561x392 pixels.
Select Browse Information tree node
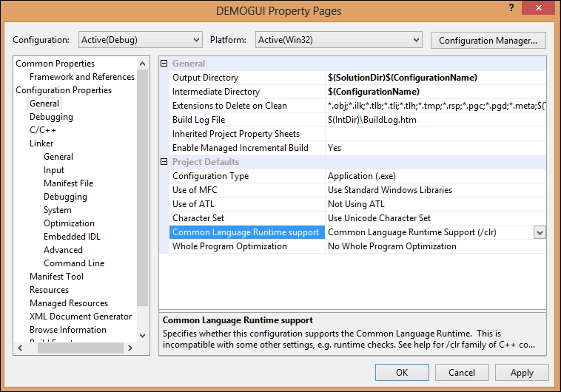click(68, 329)
